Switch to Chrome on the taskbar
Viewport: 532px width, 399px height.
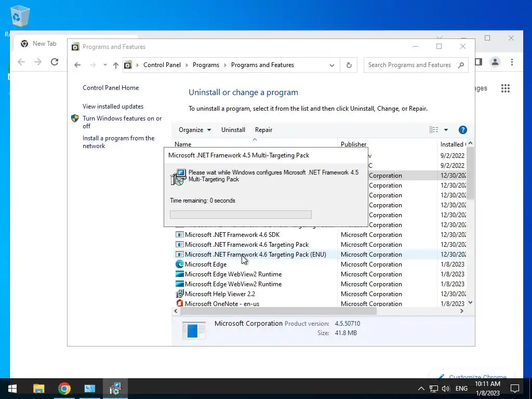click(64, 389)
